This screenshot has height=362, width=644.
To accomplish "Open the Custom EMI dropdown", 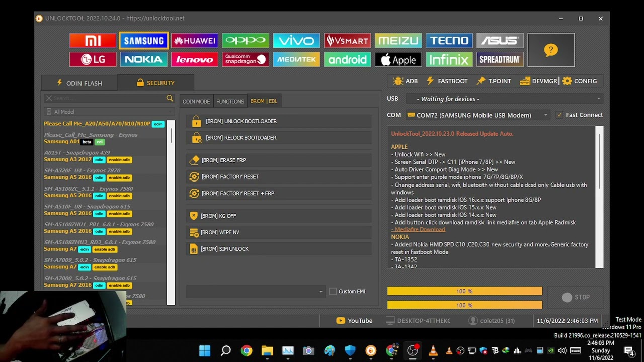I will pos(256,291).
